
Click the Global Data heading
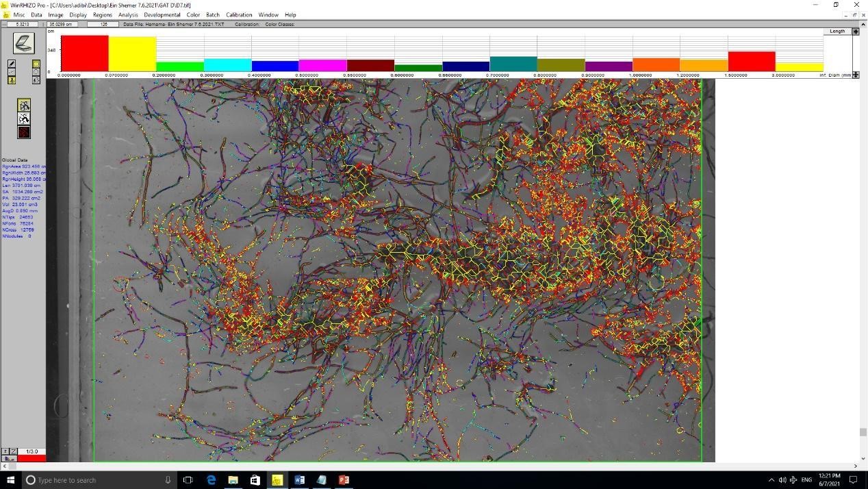[x=15, y=160]
